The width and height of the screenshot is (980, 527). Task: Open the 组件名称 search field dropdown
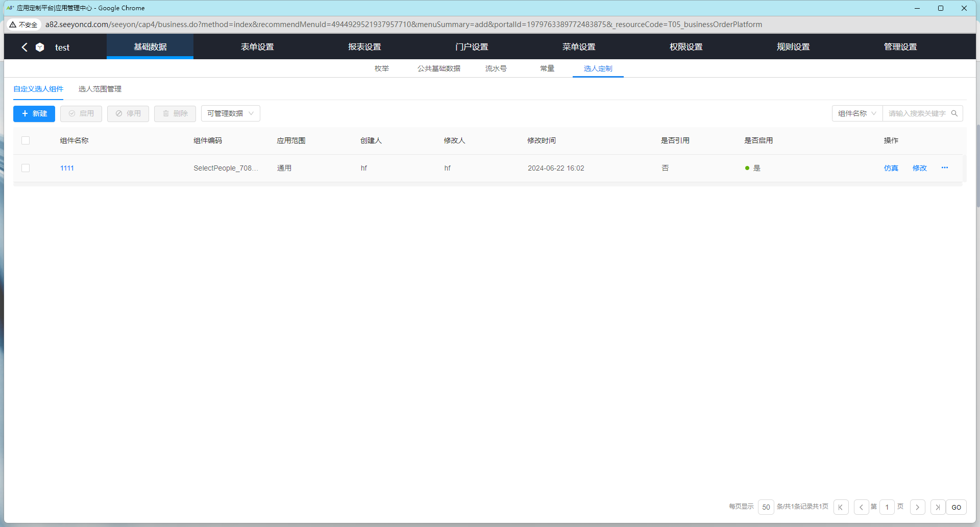click(856, 113)
